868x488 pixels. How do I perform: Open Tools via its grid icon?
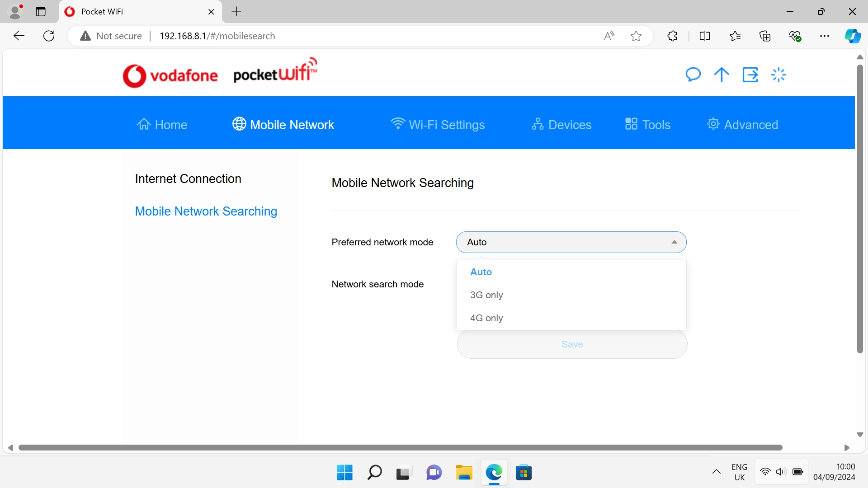(x=632, y=123)
